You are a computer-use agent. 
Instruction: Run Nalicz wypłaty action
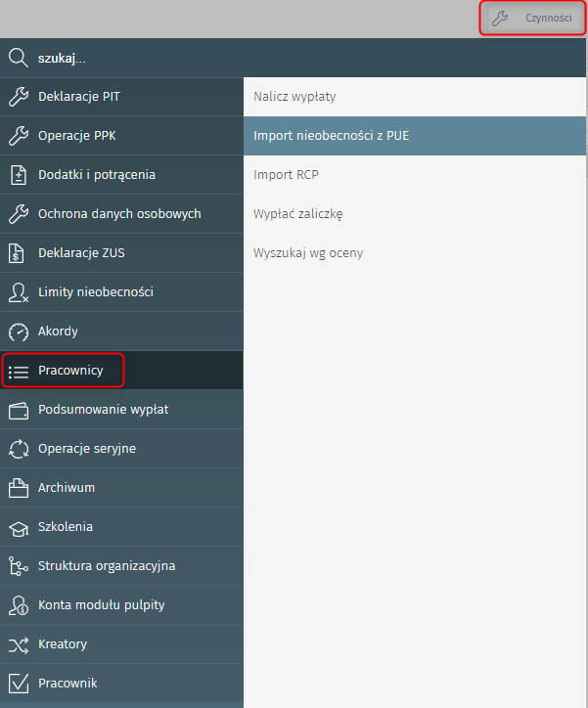coord(294,97)
